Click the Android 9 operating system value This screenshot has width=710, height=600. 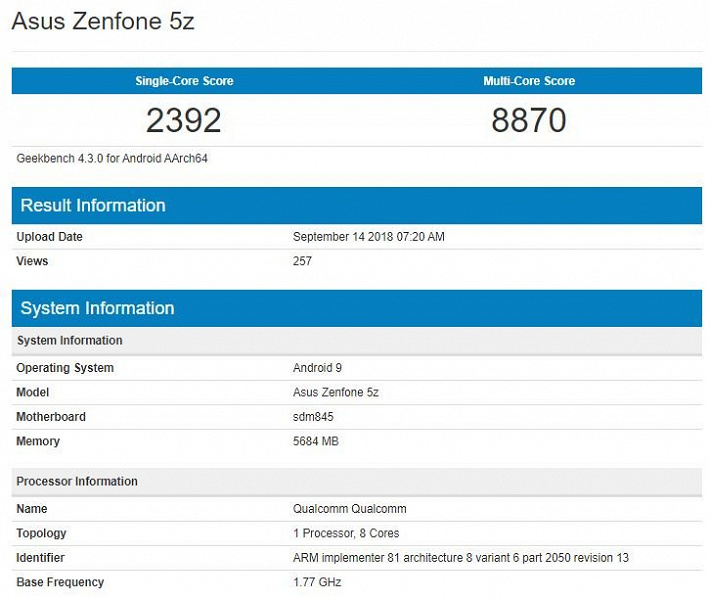[317, 368]
